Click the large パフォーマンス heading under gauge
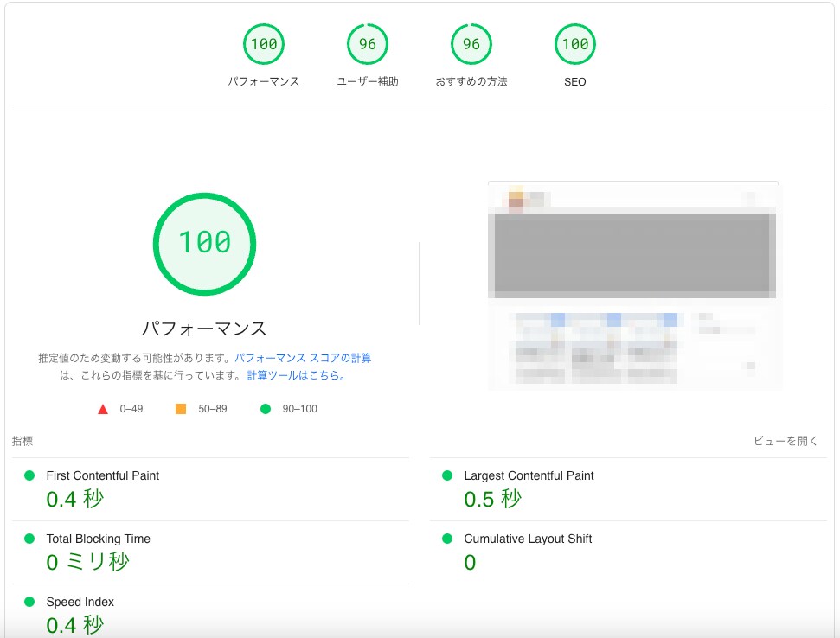This screenshot has height=638, width=840. pyautogui.click(x=204, y=329)
